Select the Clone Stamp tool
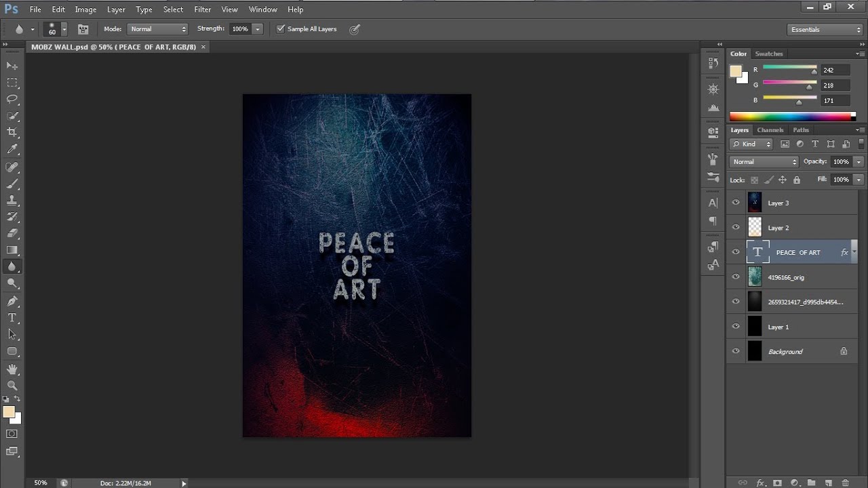868x488 pixels. [x=12, y=201]
